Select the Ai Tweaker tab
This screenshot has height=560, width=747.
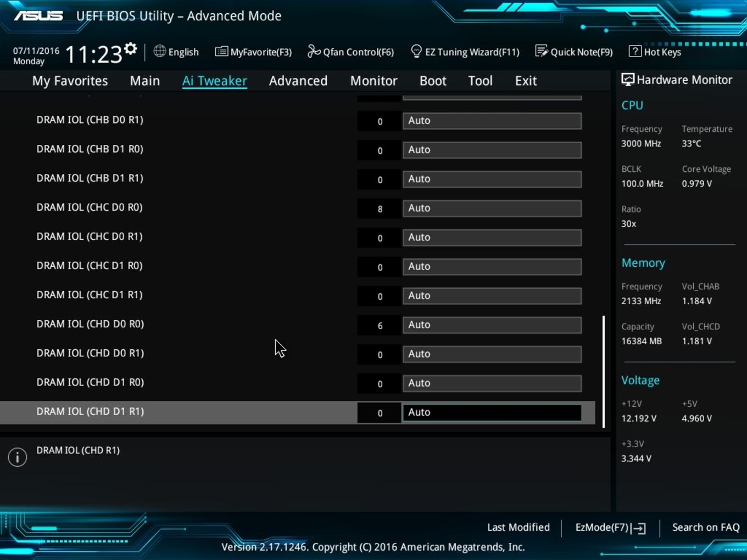pyautogui.click(x=215, y=81)
